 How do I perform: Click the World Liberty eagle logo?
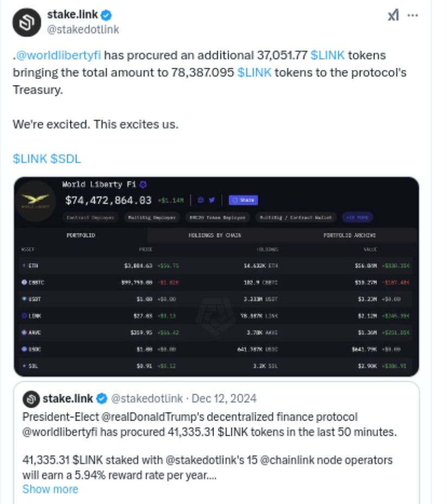coord(35,201)
